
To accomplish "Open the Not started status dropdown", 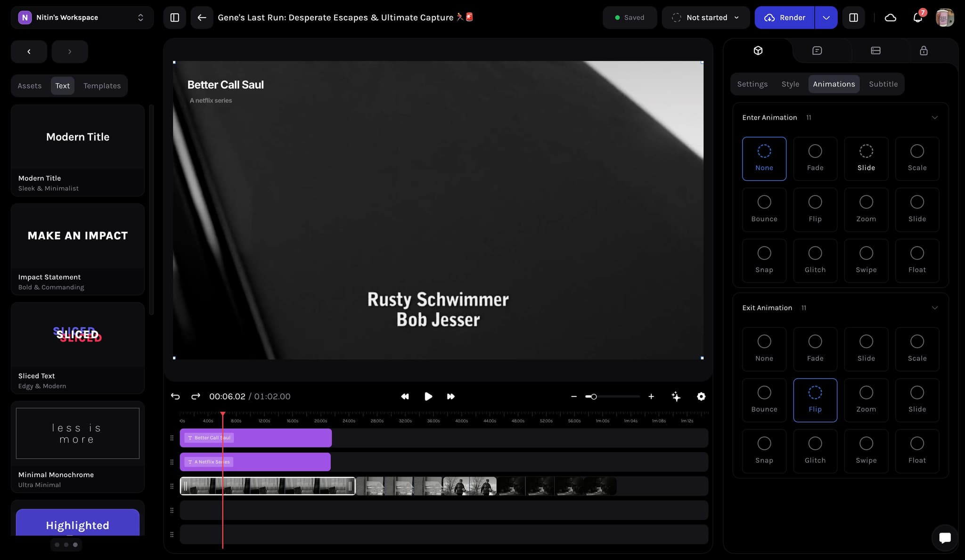I will coord(705,17).
